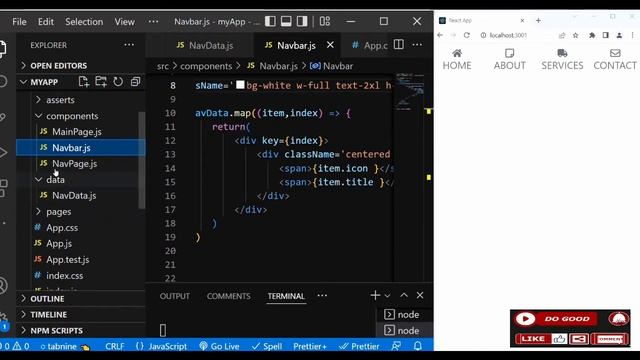Show the hidden menu bar items

point(153,21)
